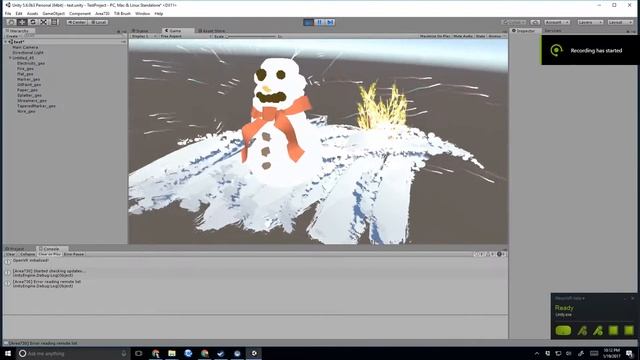Open the Windows Start menu
This screenshot has width=640, height=360.
7,353
